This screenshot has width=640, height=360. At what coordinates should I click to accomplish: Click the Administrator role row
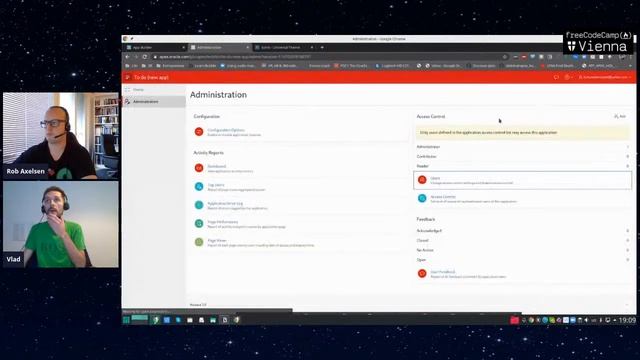(x=522, y=147)
